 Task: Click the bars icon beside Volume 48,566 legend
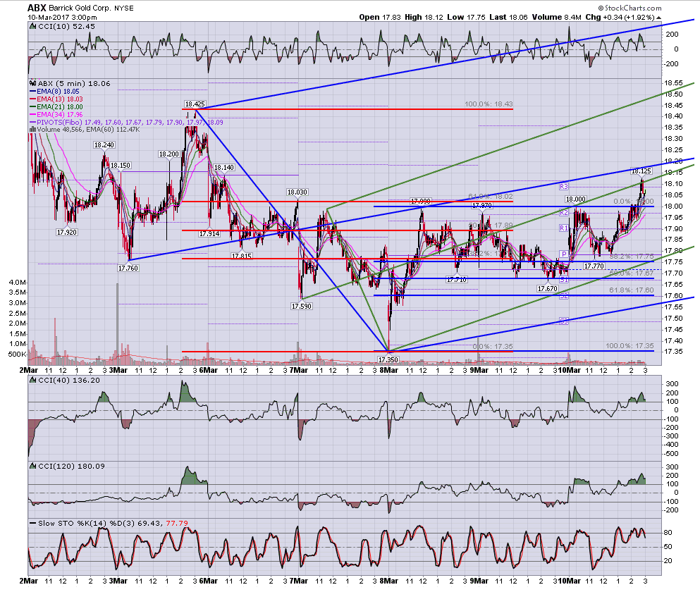click(32, 130)
